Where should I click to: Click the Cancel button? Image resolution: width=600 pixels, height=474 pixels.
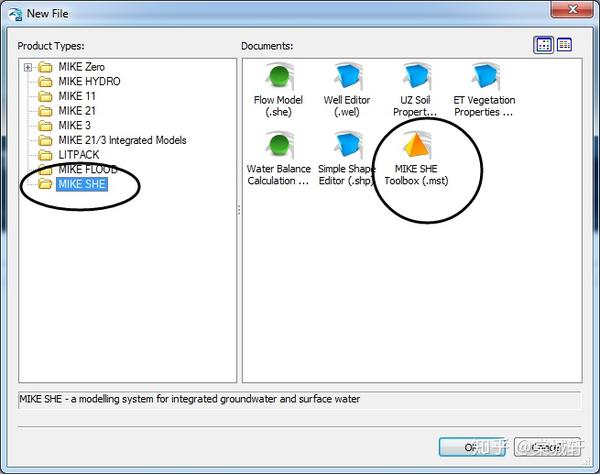547,447
